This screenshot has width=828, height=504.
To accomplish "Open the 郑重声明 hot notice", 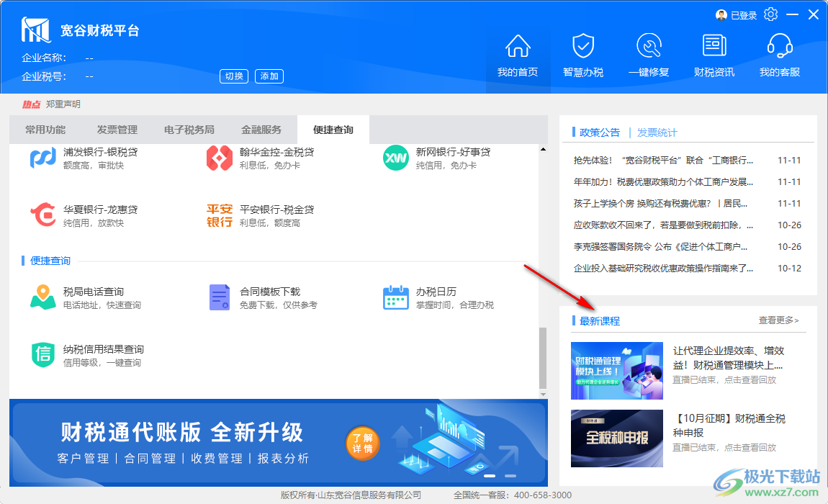I will pos(63,104).
